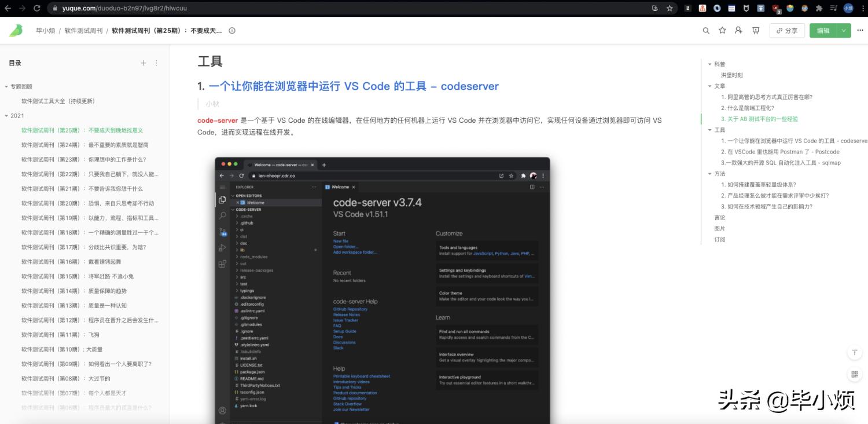Open the document search magnifier icon
The image size is (868, 424).
click(x=706, y=31)
